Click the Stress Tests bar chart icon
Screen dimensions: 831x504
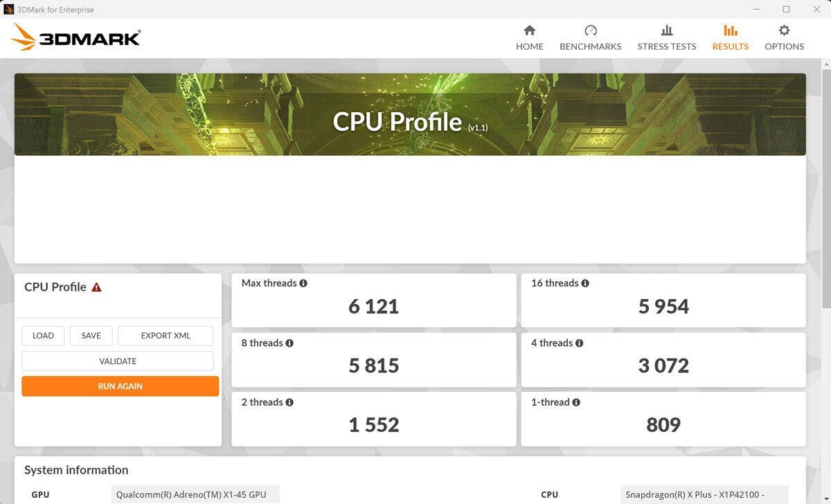667,30
